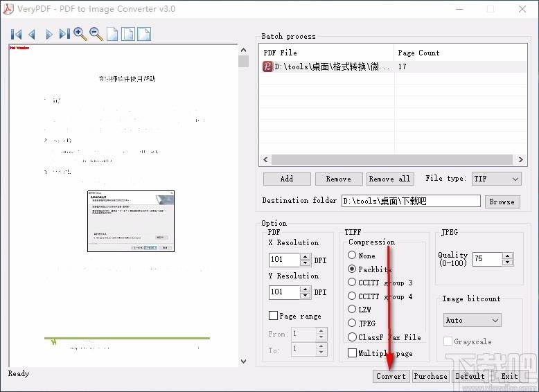Image resolution: width=539 pixels, height=392 pixels.
Task: Go to first page of preview
Action: coord(16,35)
